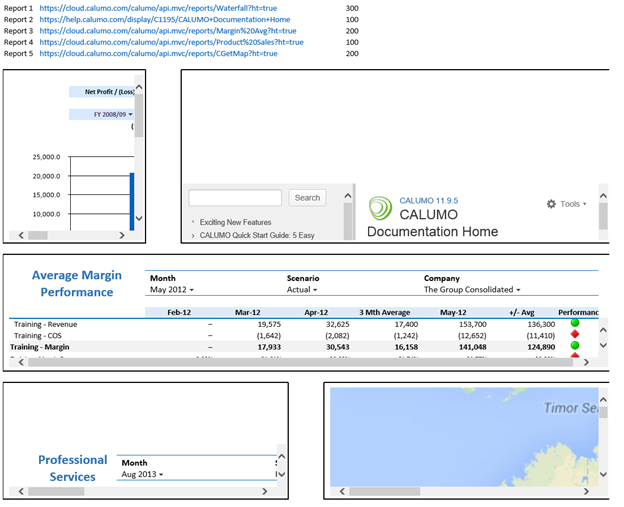This screenshot has width=624, height=507.
Task: Click the Apr-12 column header
Action: click(316, 312)
